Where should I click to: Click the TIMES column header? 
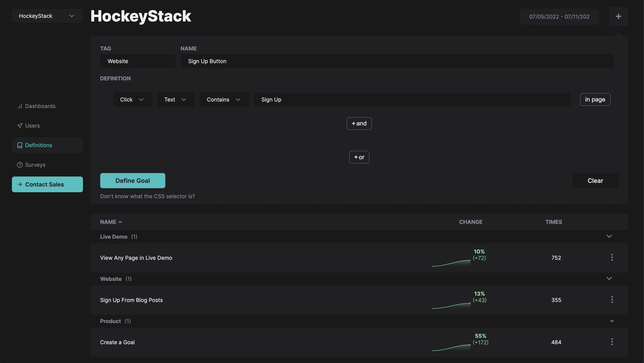(554, 222)
